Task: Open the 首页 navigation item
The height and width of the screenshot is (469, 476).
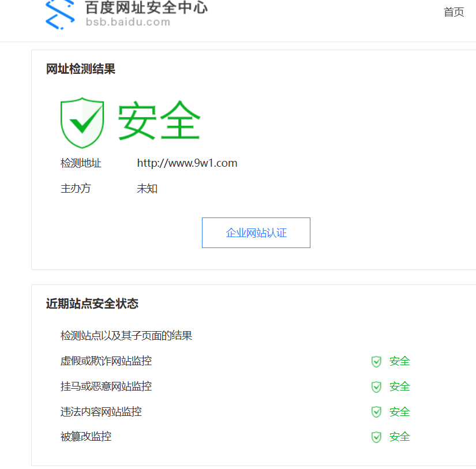Action: 453,12
